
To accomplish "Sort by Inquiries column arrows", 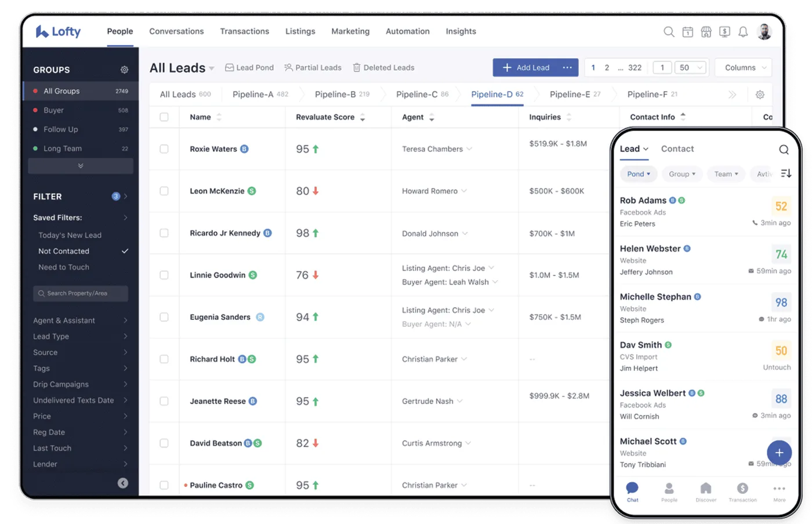I will pos(569,117).
